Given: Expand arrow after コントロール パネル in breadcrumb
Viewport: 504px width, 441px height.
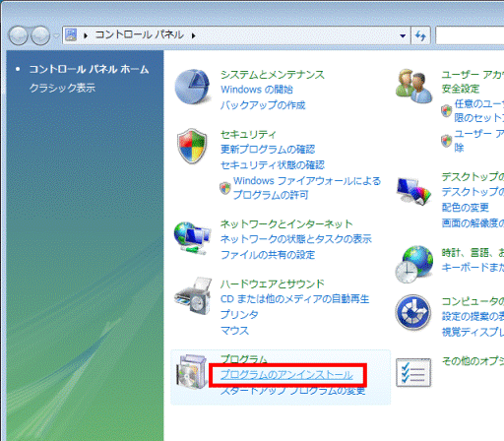Looking at the screenshot, I should click(x=194, y=35).
